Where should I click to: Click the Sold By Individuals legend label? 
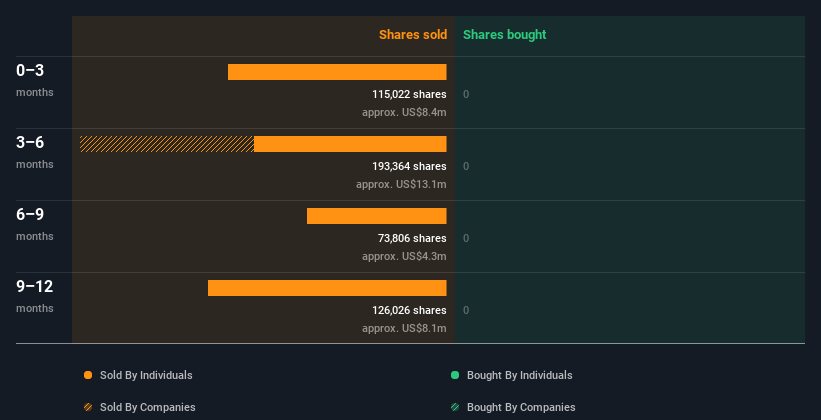point(146,375)
